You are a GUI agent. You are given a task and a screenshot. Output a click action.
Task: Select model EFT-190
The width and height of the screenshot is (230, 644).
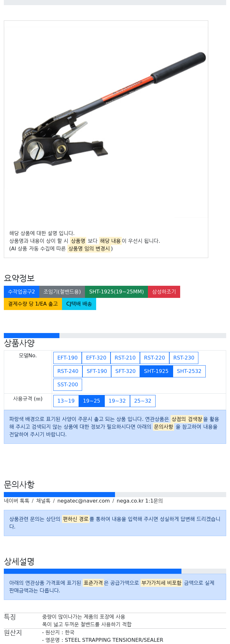click(x=67, y=358)
